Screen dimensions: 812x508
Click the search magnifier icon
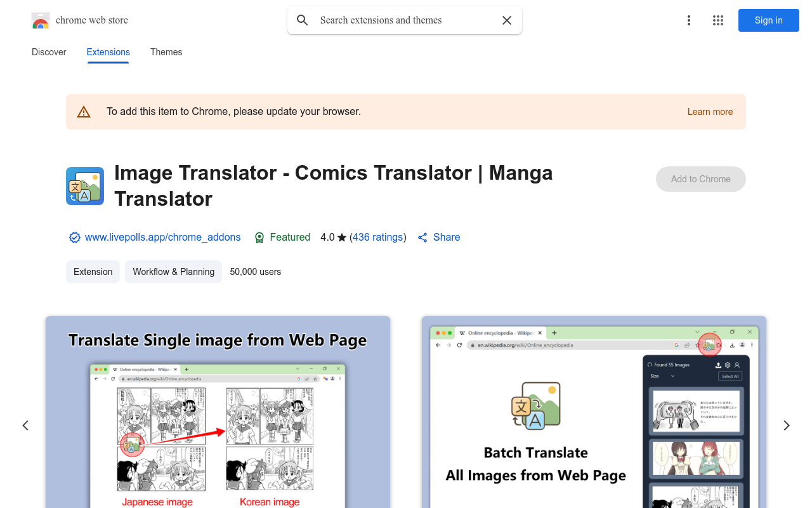click(x=303, y=20)
